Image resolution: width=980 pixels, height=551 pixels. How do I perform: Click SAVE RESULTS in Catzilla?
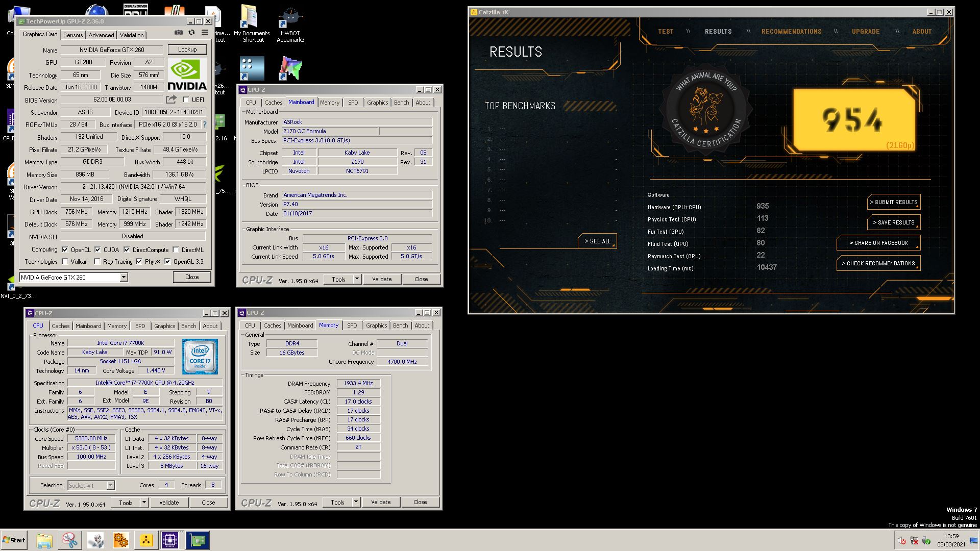click(x=894, y=222)
